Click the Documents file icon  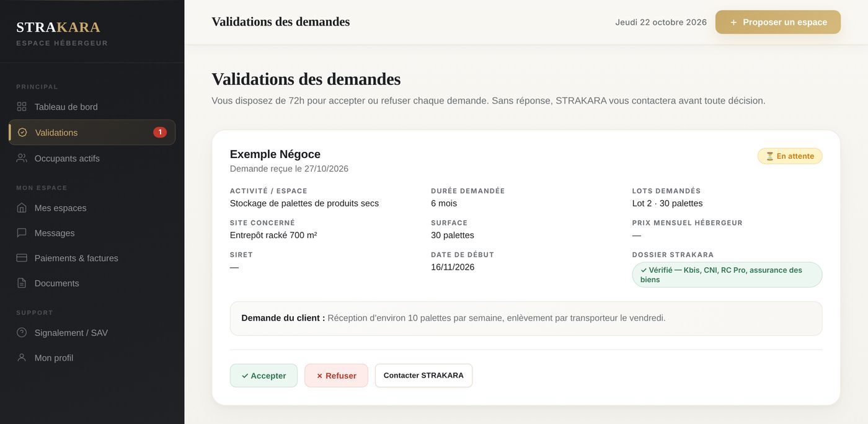pos(22,283)
